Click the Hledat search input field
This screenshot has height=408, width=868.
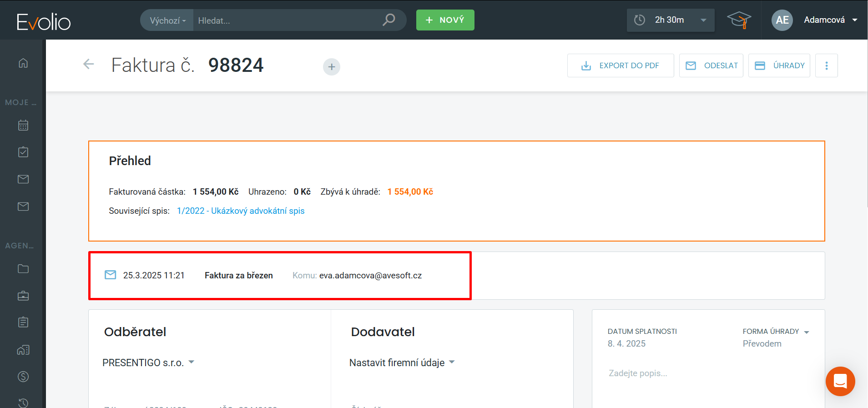[287, 20]
